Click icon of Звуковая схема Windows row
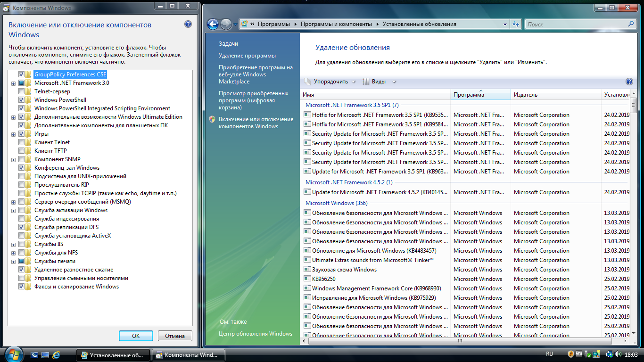Viewport: 644px width, 362px height. [307, 270]
